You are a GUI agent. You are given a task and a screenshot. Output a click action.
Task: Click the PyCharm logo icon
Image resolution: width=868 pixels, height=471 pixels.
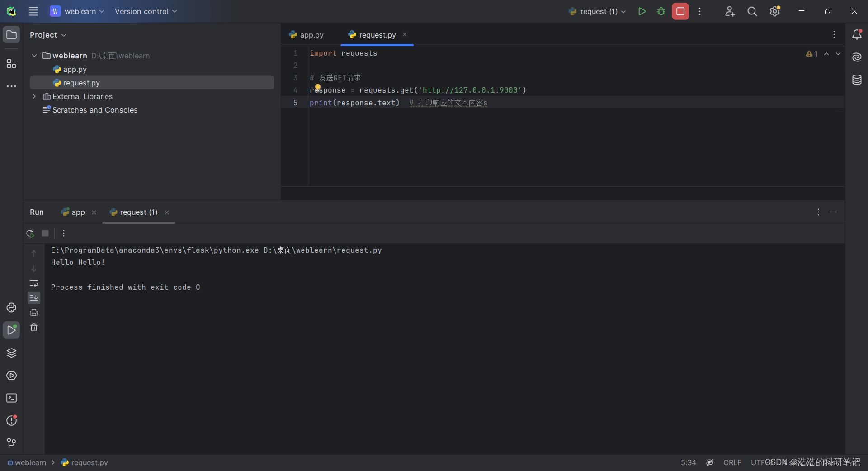pyautogui.click(x=11, y=11)
